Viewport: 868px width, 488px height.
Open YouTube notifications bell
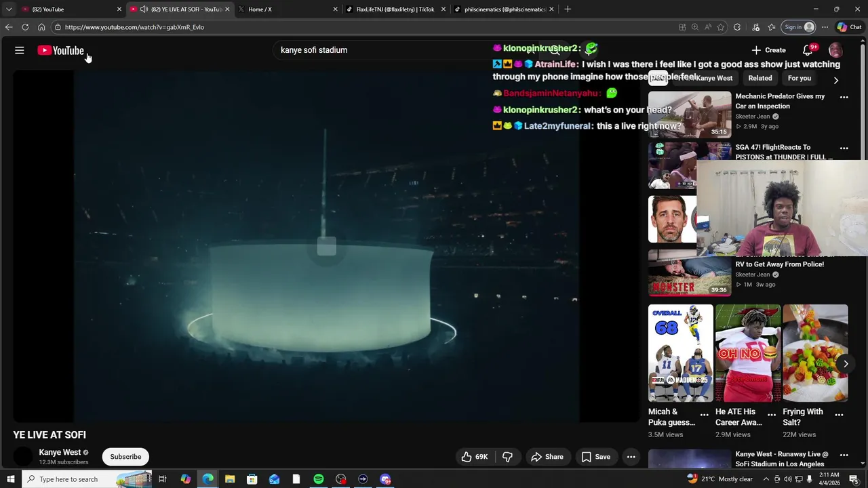click(808, 50)
